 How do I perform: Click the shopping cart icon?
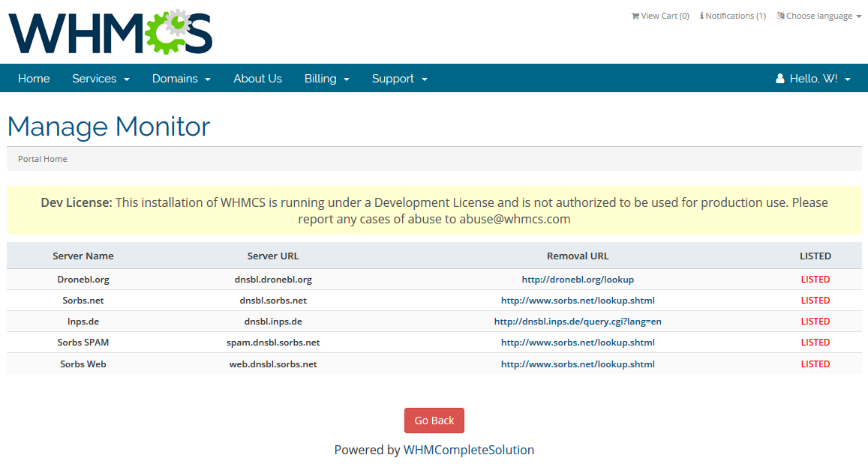(635, 16)
